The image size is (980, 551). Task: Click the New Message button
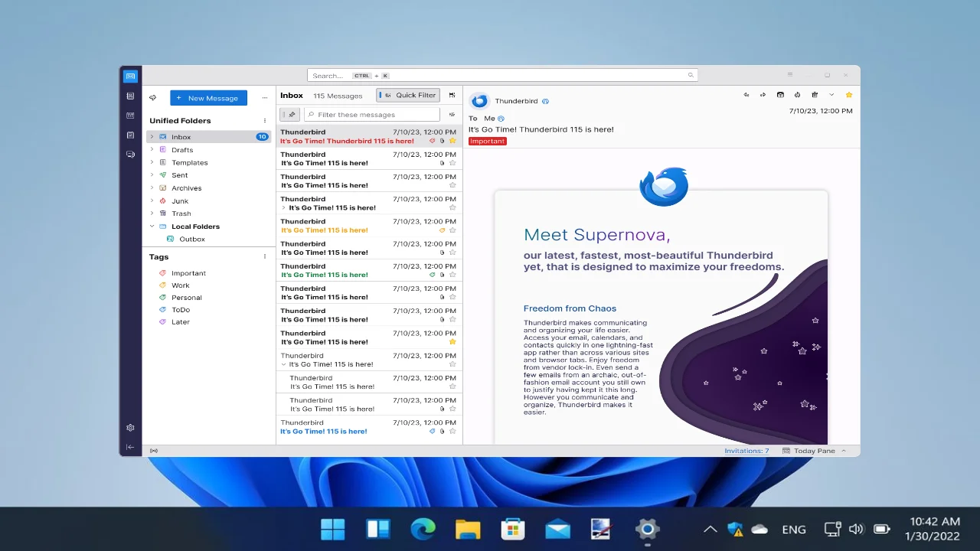208,98
